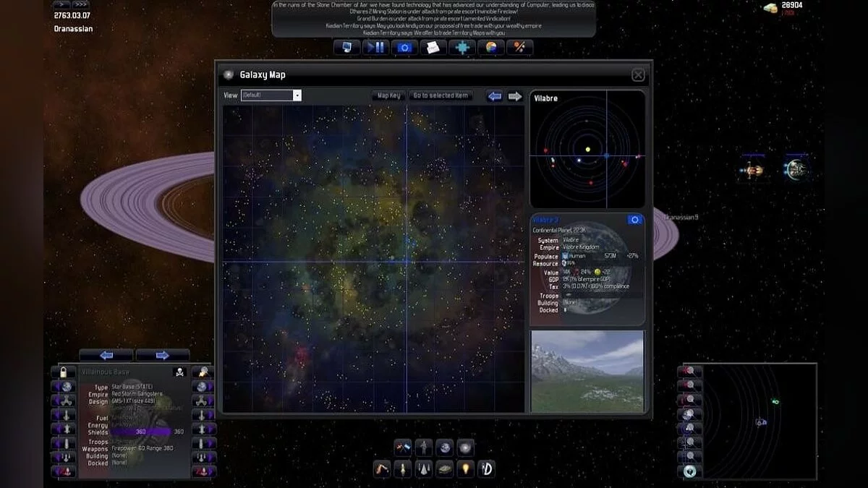Open the multicolored globe toolbar icon

[491, 48]
